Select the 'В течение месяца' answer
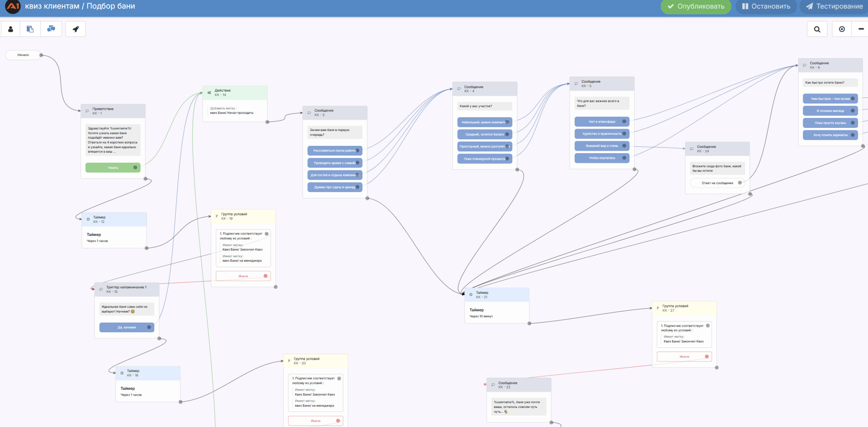Screen dimensions: 868x427 [830, 111]
